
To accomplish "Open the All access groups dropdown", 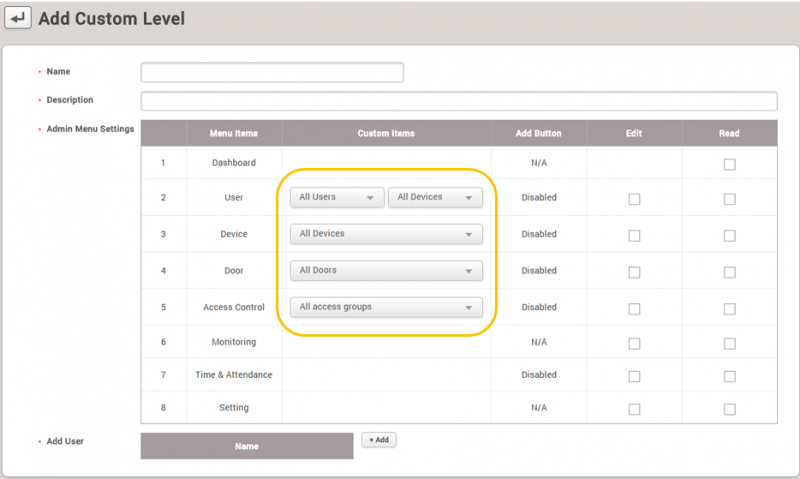I will coord(386,307).
